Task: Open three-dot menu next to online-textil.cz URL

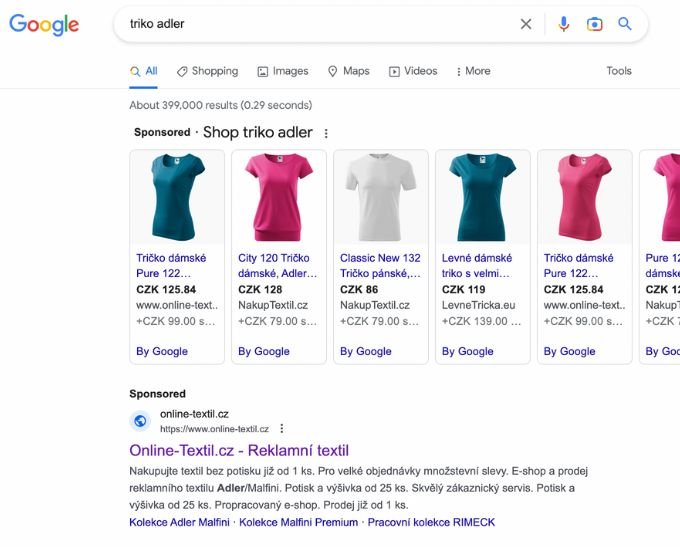Action: click(x=281, y=428)
